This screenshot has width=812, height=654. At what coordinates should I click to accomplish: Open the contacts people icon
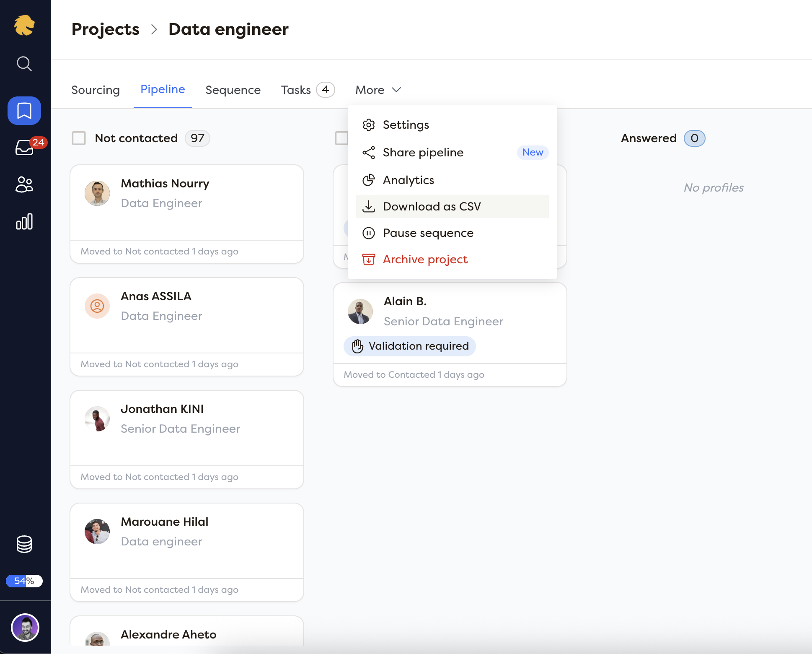tap(24, 184)
